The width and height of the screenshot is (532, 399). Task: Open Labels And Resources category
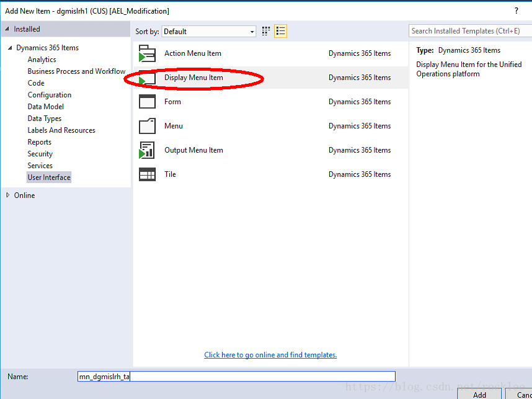(x=61, y=130)
